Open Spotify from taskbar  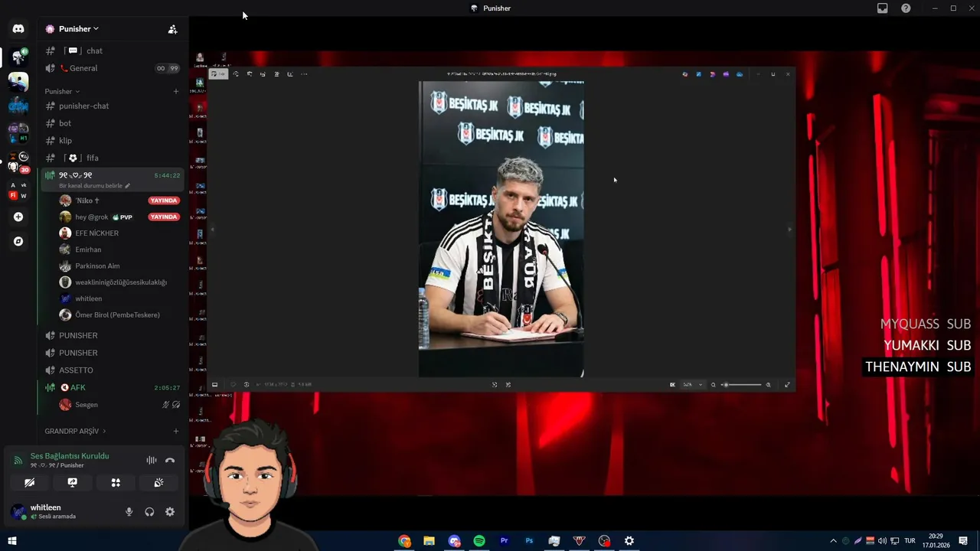point(479,541)
